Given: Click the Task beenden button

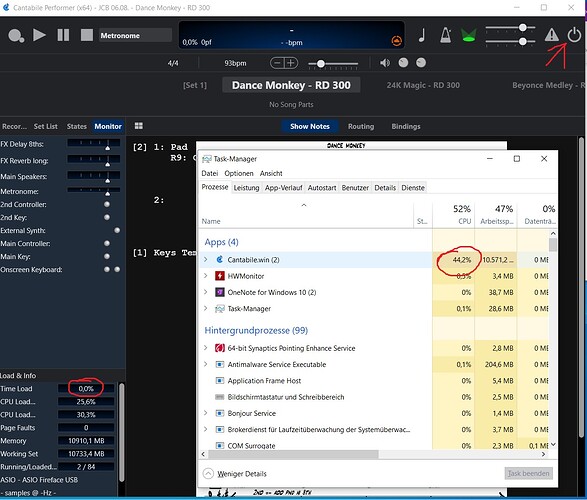Looking at the screenshot, I should (528, 474).
